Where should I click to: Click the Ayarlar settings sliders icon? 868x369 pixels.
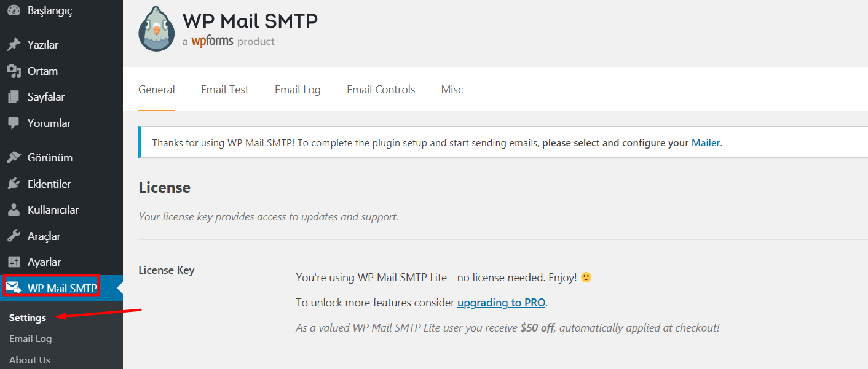[14, 262]
